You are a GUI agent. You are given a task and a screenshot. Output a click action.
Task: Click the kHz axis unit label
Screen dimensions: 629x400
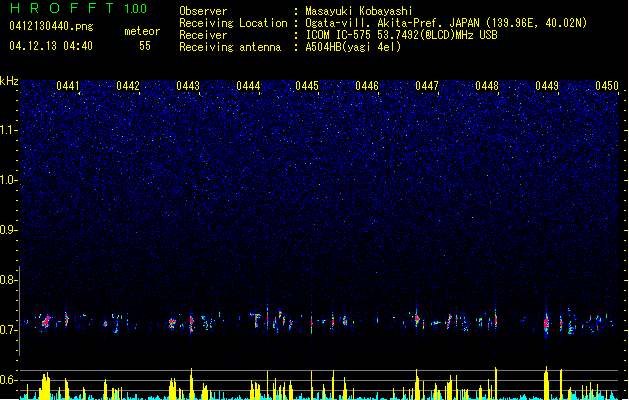9,81
